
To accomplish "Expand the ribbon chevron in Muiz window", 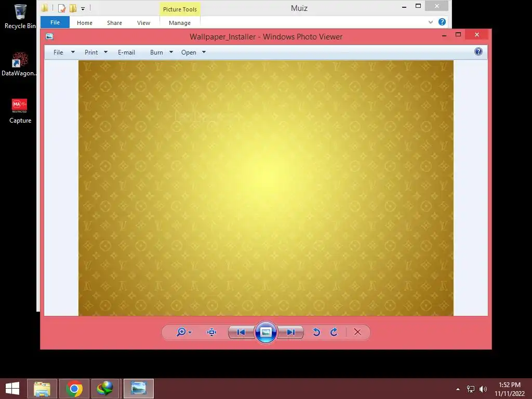I will [431, 22].
